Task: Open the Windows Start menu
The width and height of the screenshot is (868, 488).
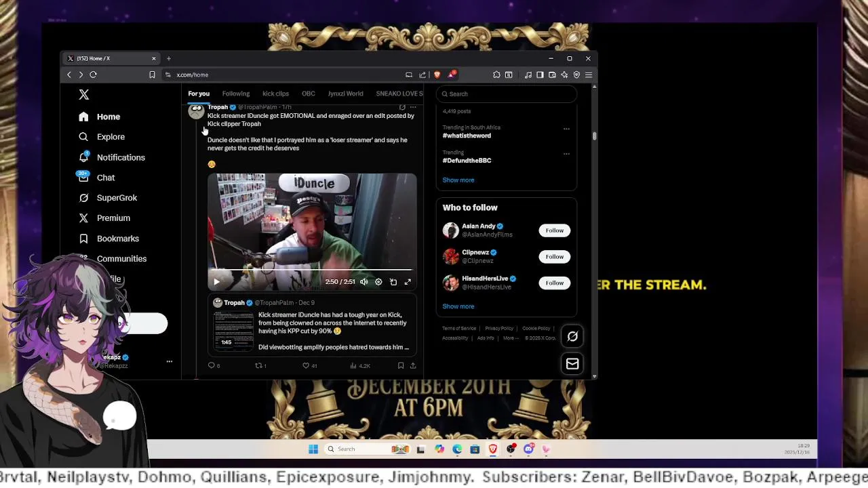Action: click(x=313, y=449)
